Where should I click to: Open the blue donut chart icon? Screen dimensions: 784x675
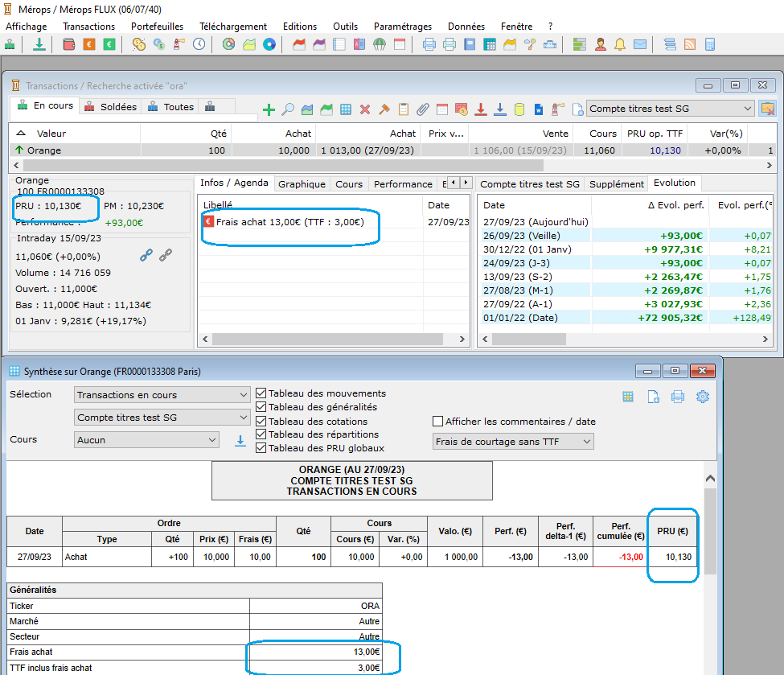click(x=269, y=44)
